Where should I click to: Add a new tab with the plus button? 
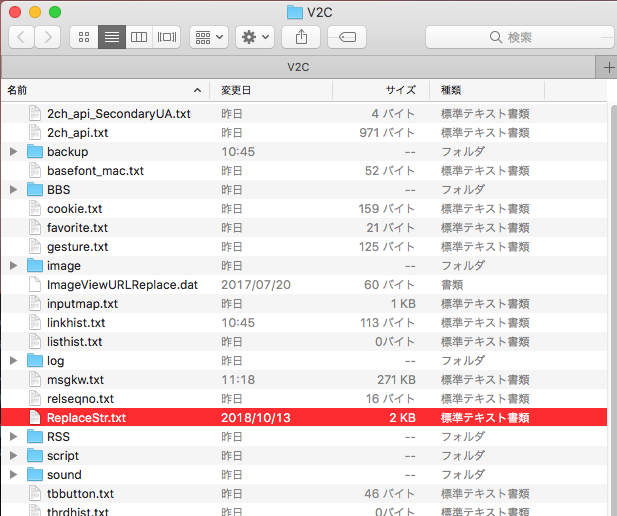pyautogui.click(x=608, y=67)
